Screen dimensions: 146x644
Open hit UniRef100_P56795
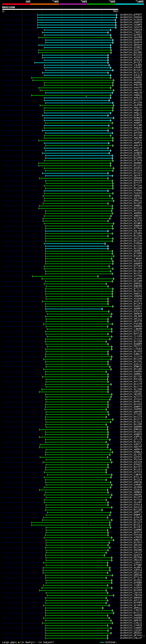(x=131, y=85)
